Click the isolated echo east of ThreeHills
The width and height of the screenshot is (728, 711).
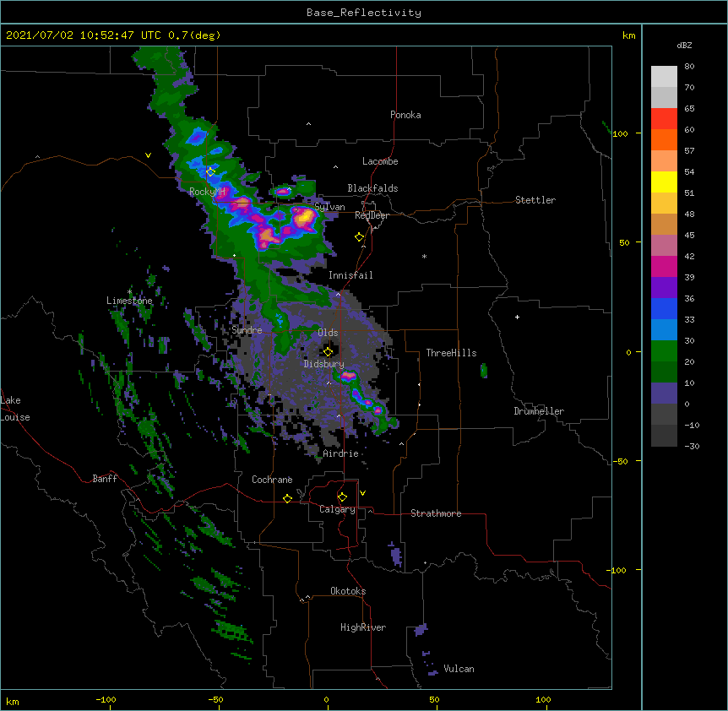coord(484,371)
